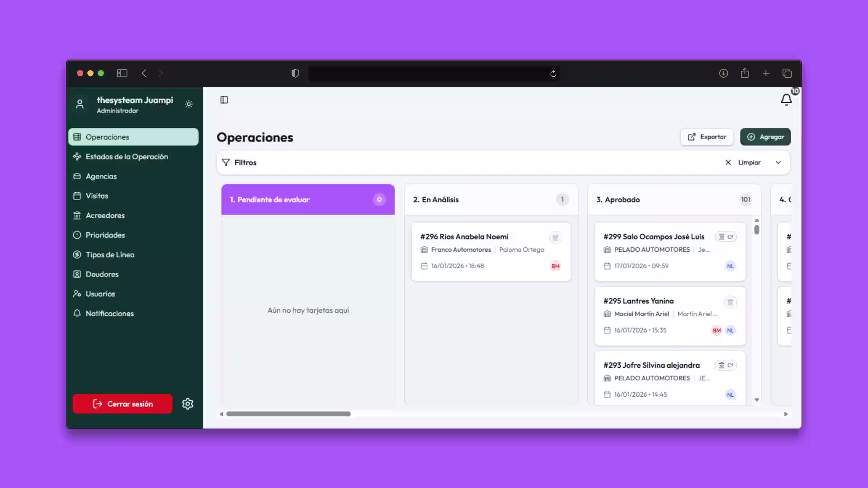This screenshot has width=868, height=488.
Task: Click BM avatar on Lantres Yanina card
Action: (717, 330)
